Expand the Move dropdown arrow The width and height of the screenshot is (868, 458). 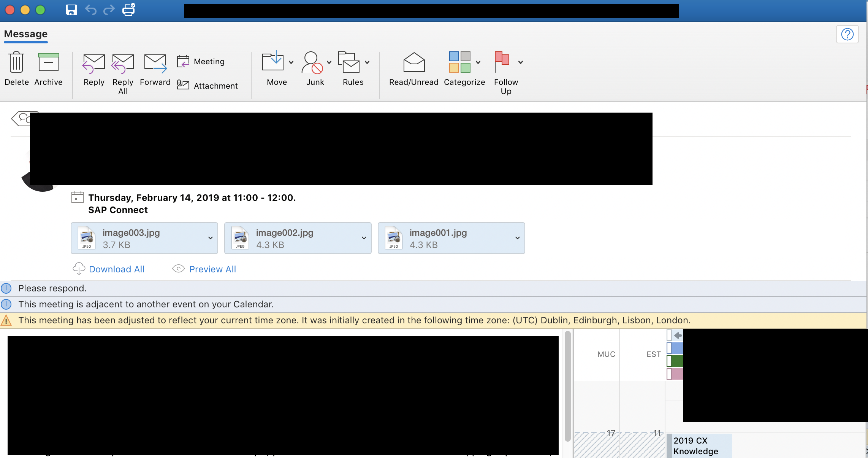[x=291, y=62]
